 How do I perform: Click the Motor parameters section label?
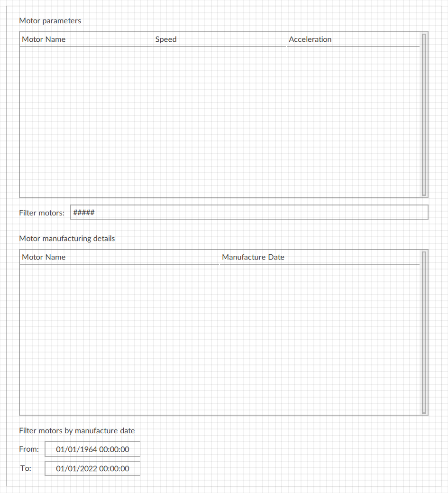pyautogui.click(x=50, y=21)
